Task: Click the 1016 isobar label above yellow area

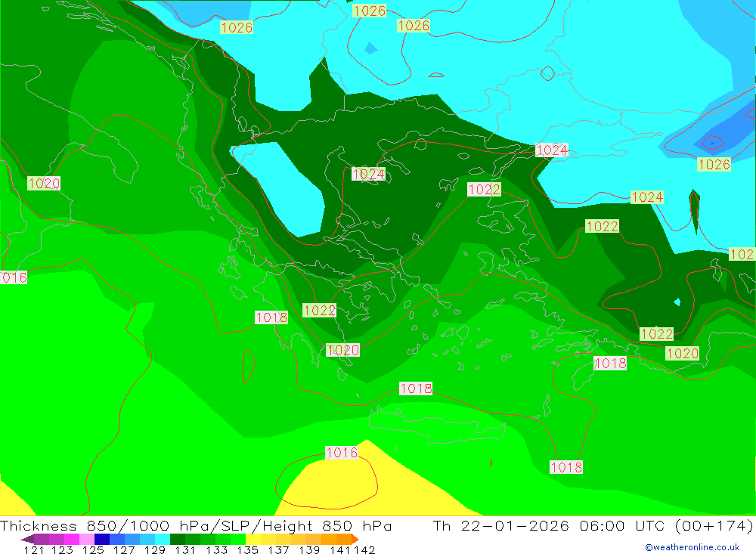Action: tap(342, 452)
